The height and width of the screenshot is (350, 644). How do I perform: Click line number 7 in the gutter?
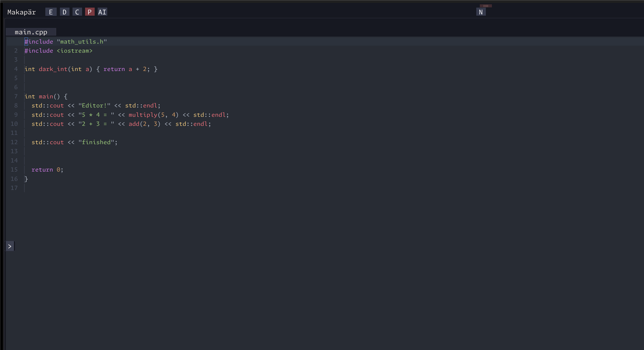pyautogui.click(x=16, y=97)
